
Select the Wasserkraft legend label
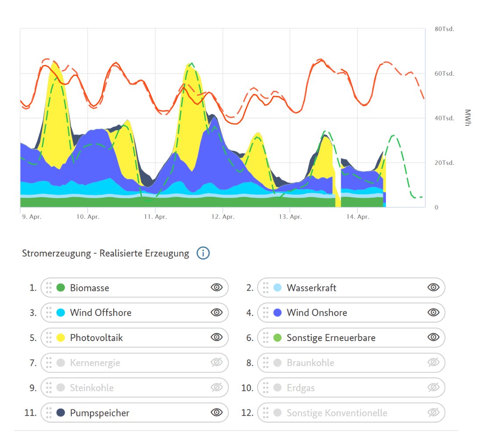click(x=311, y=288)
